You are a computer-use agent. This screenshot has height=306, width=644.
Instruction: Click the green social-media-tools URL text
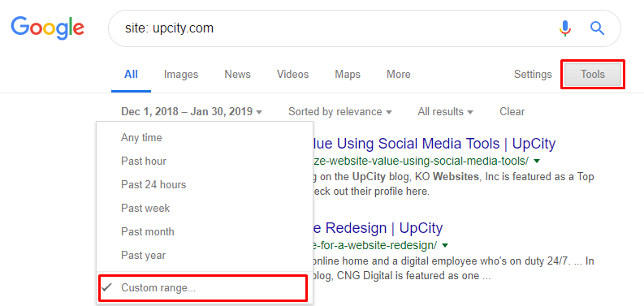click(421, 162)
